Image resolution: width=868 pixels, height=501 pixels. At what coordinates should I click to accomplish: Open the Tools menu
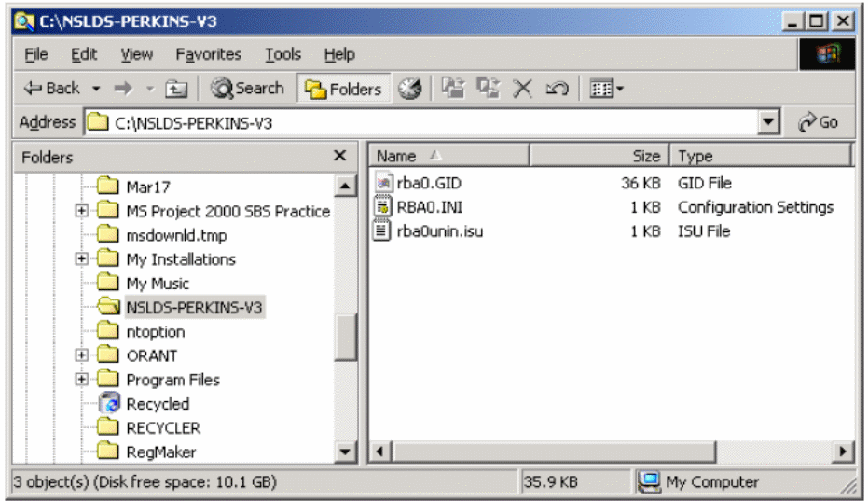point(282,54)
